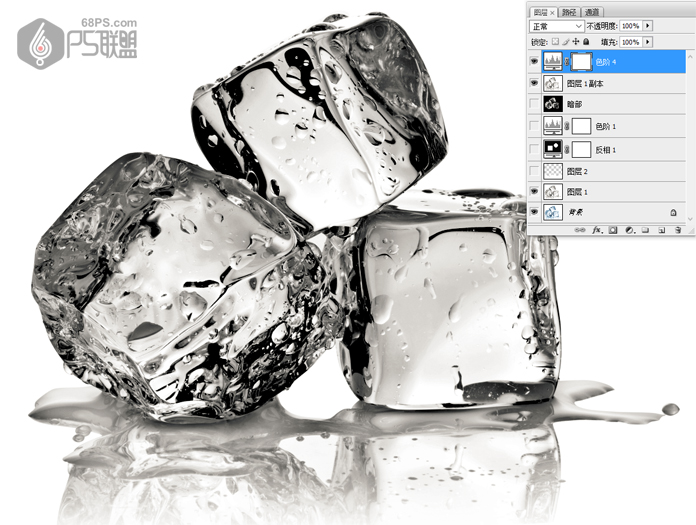
Task: Switch to the 通道 tab
Action: point(593,10)
